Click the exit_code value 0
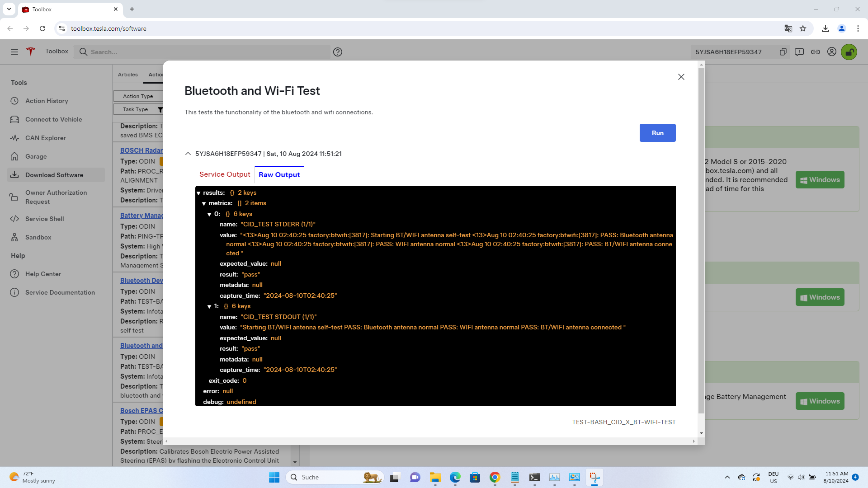868x488 pixels. coord(244,380)
